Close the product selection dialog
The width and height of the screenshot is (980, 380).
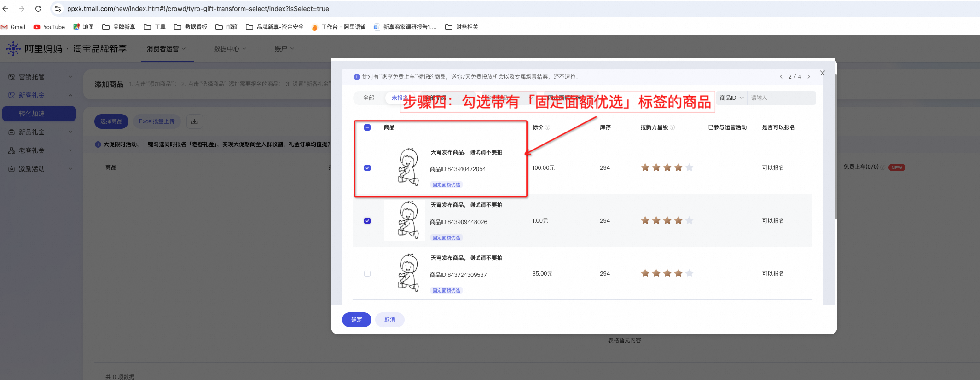tap(823, 73)
